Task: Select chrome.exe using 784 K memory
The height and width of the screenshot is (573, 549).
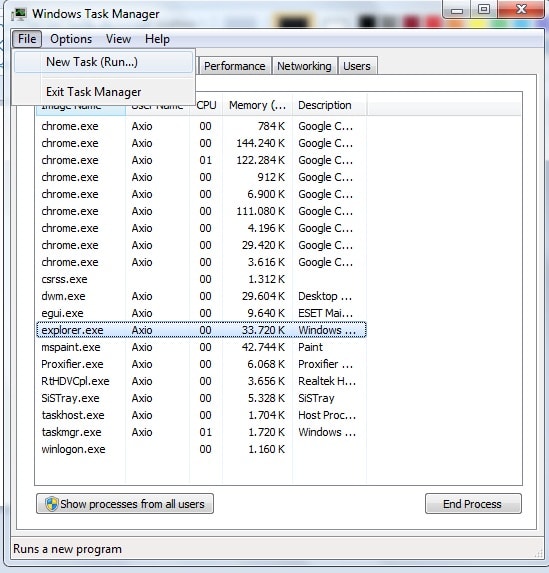Action: coord(201,126)
